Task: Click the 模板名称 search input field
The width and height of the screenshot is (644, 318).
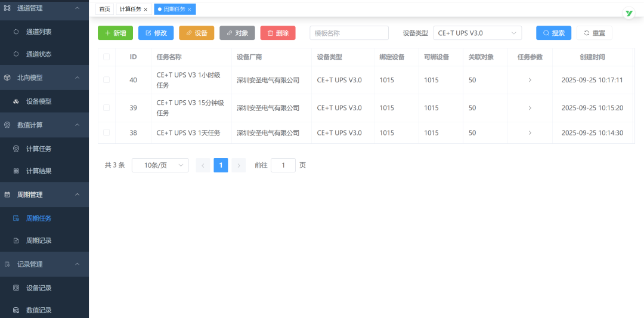Action: [349, 33]
